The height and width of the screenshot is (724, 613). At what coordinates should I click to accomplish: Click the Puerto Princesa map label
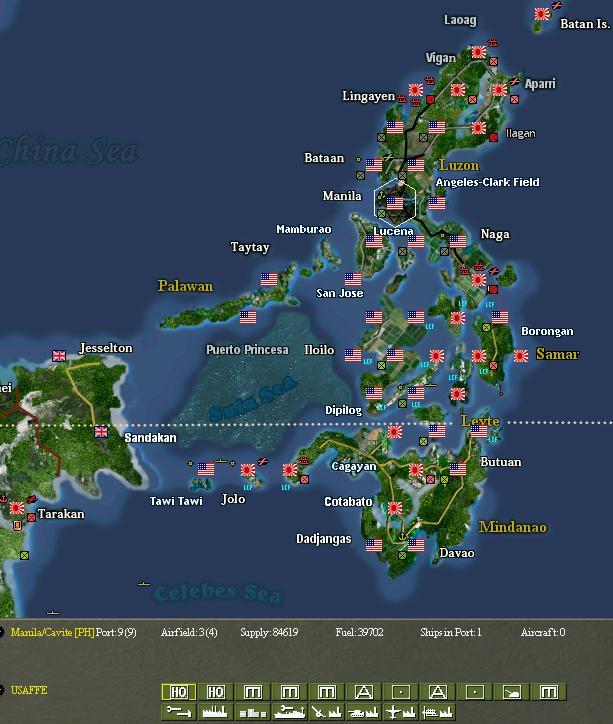tap(247, 350)
